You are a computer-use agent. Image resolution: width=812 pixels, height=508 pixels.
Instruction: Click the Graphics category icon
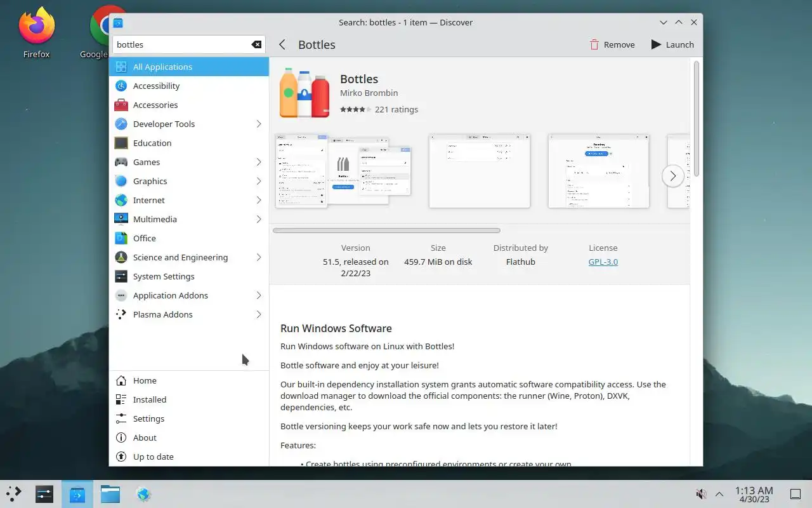121,181
